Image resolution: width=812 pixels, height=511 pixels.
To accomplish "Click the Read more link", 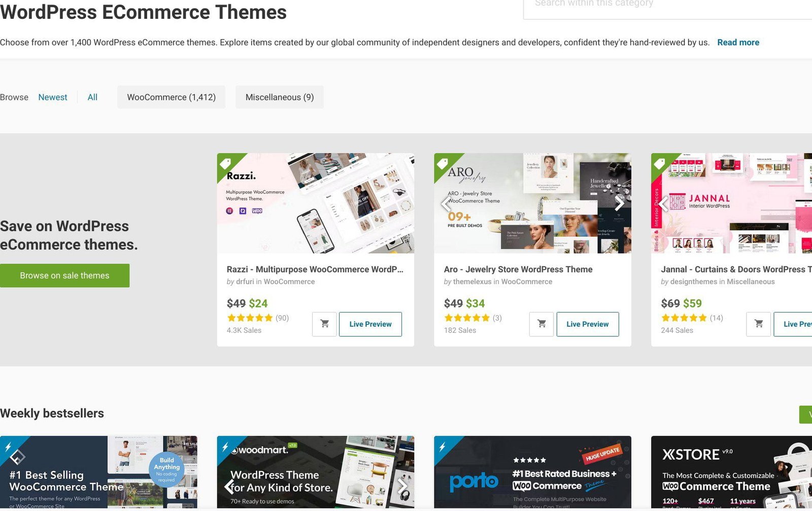I will 738,43.
